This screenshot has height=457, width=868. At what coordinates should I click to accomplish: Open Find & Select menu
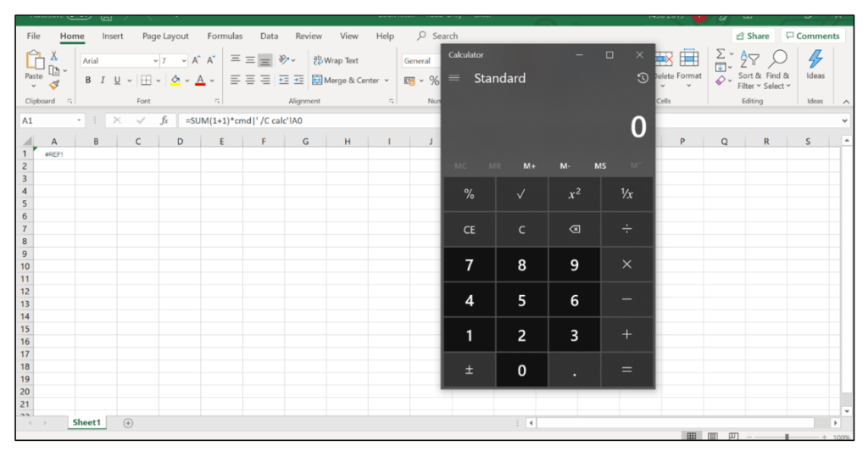[778, 70]
